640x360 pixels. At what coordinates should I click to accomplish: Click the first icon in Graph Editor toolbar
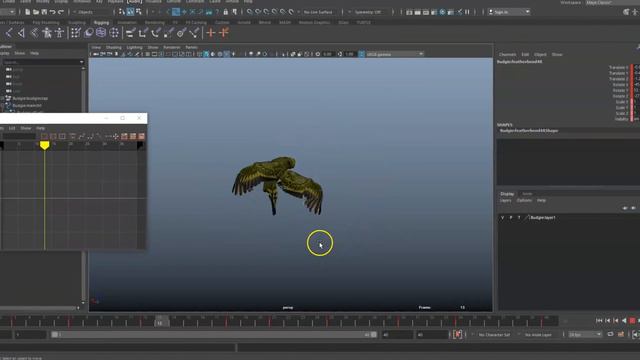pyautogui.click(x=44, y=136)
